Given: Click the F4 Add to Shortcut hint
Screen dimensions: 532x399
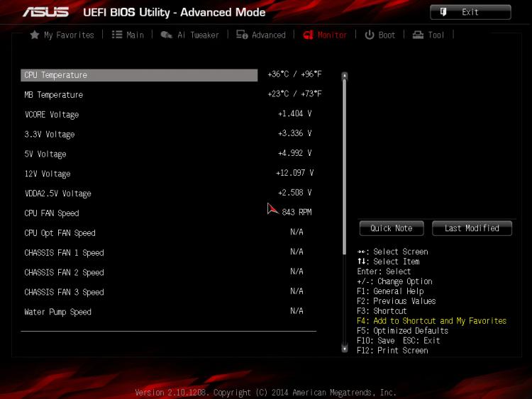Looking at the screenshot, I should tap(431, 321).
